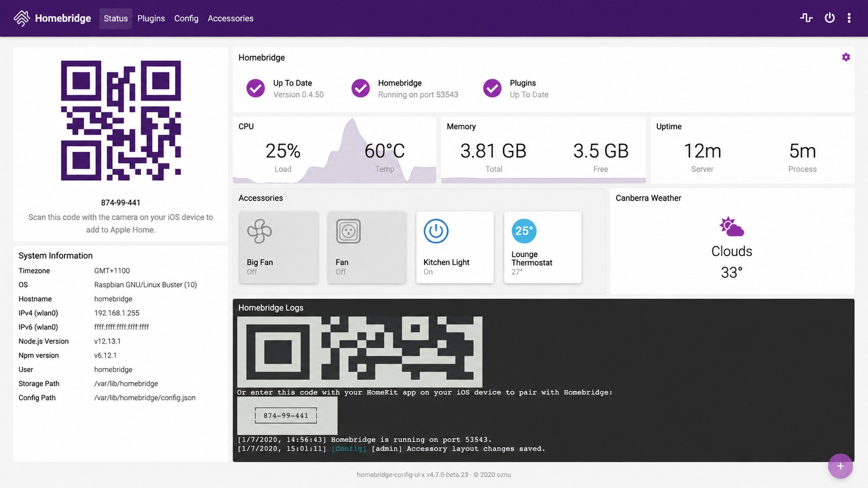Click the Canberra Weather heading
This screenshot has width=868, height=488.
(x=648, y=198)
